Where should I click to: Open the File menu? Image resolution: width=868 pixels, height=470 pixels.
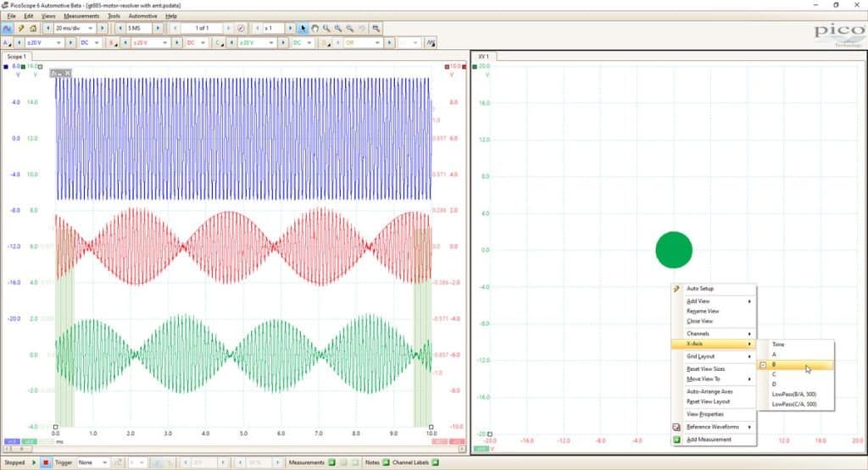pos(11,16)
